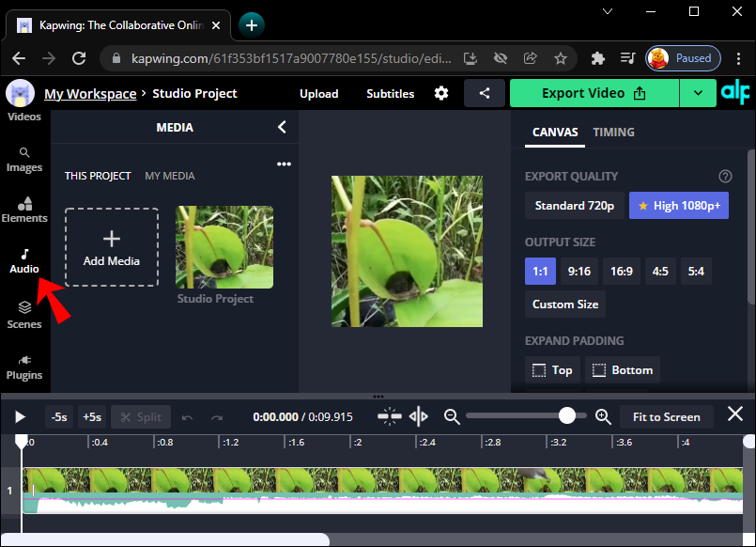Select 9:16 output size
This screenshot has height=547, width=756.
pos(579,272)
